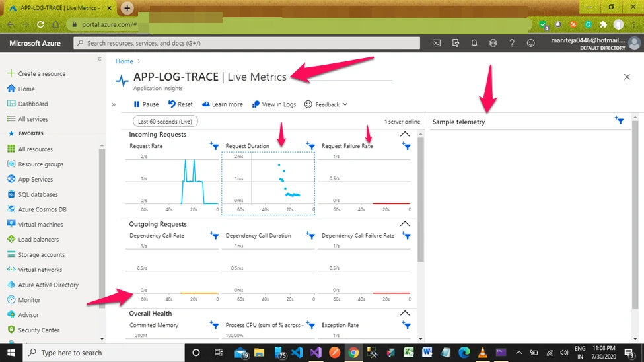Viewport: 644px width, 362px height.
Task: Open the Feedback dropdown
Action: (326, 104)
